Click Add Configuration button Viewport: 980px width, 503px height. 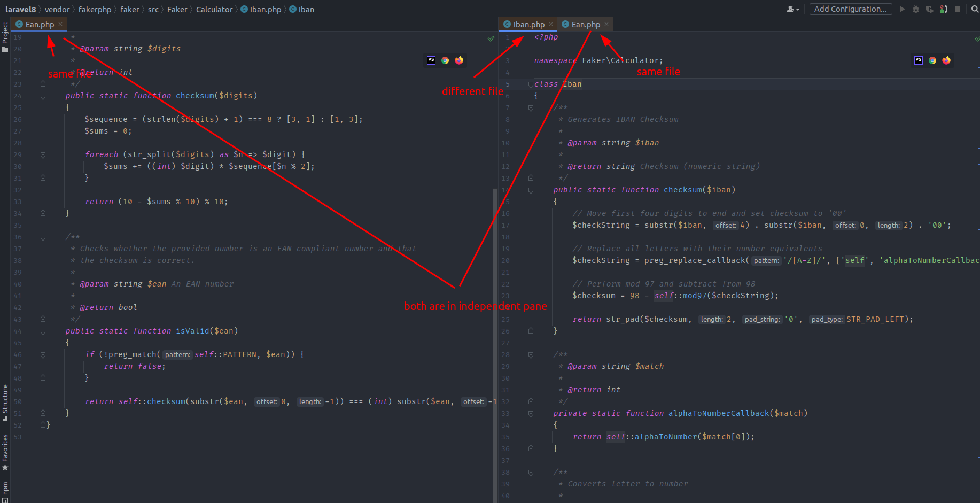click(x=851, y=9)
